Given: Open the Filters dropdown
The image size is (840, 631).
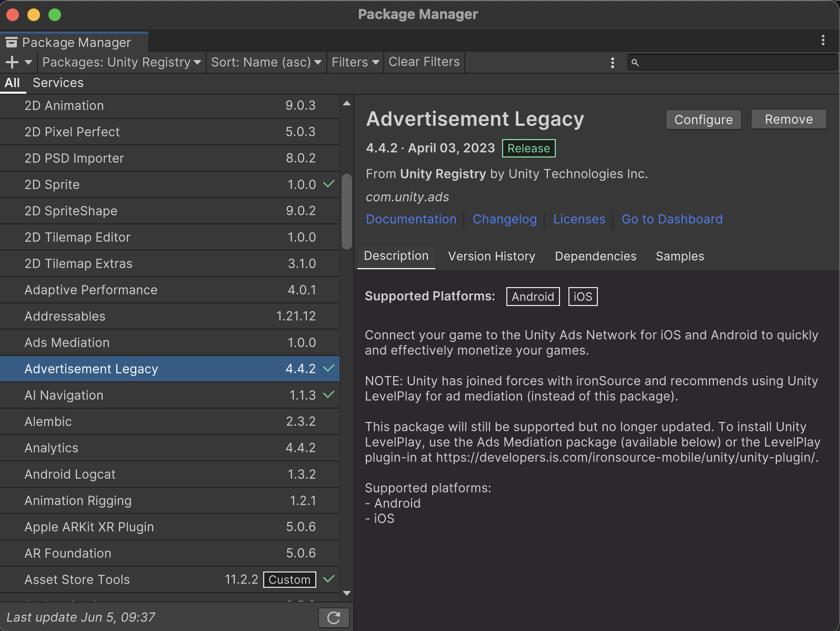Looking at the screenshot, I should click(355, 62).
